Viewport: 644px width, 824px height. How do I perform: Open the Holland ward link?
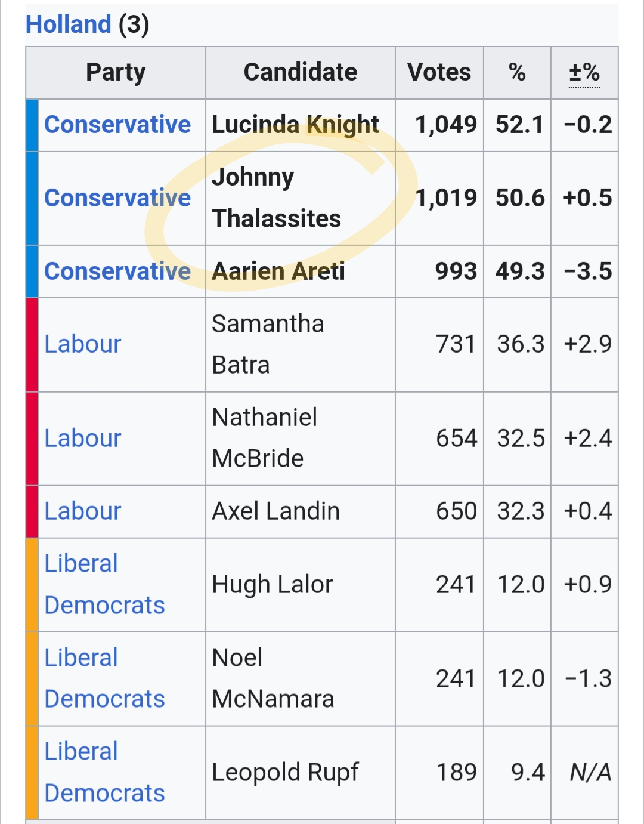68,24
